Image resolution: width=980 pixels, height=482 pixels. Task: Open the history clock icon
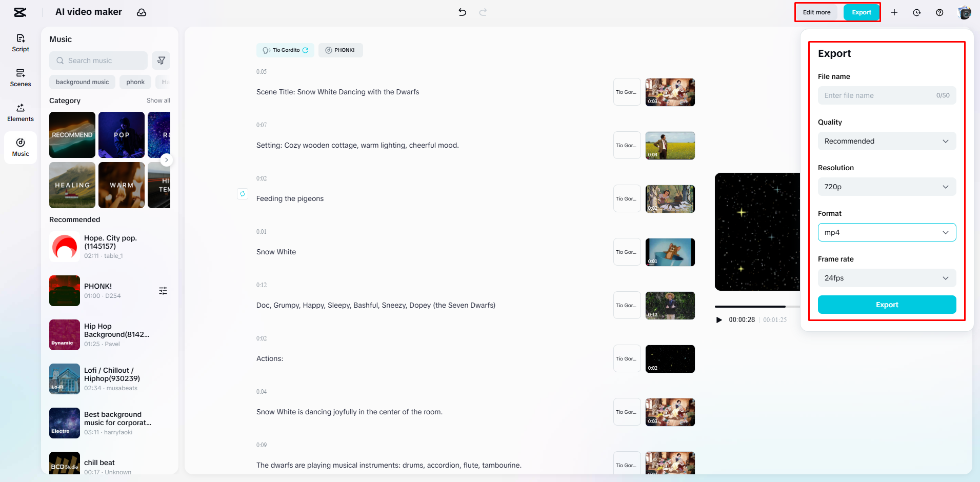(x=917, y=12)
